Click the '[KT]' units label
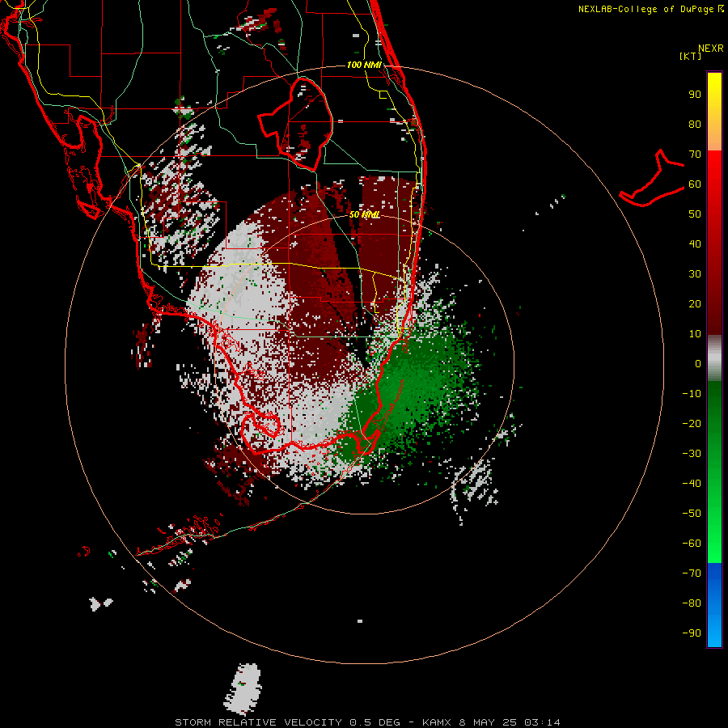The height and width of the screenshot is (728, 728). click(x=691, y=56)
